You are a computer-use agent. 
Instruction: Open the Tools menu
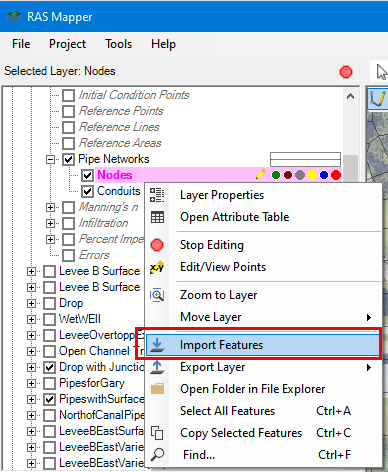[119, 44]
